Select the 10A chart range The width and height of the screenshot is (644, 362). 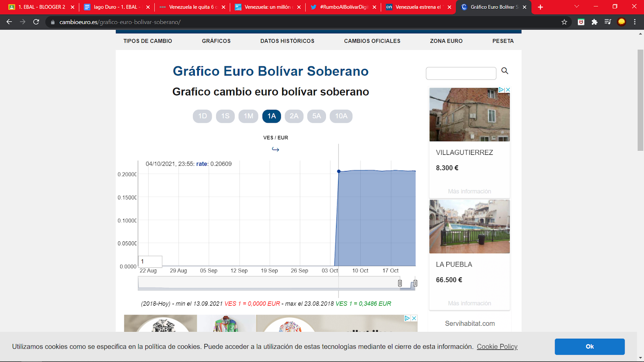click(341, 116)
